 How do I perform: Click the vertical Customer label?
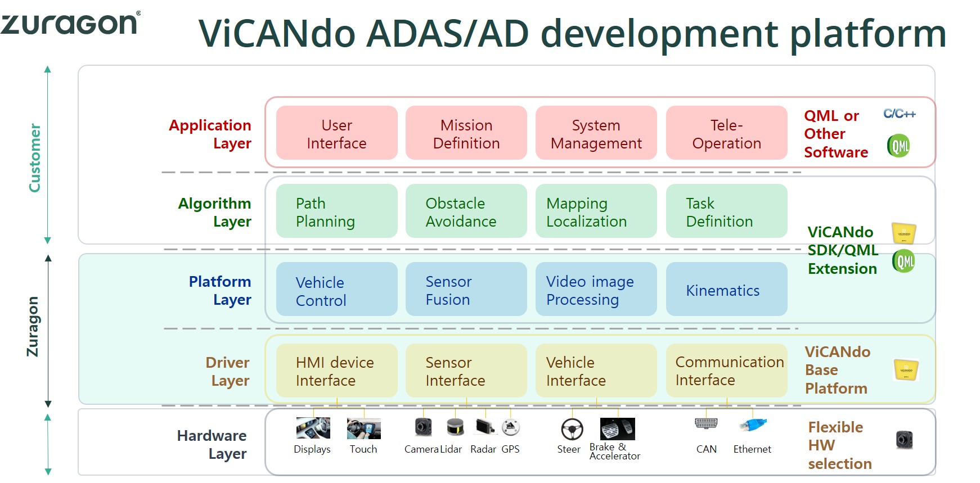pos(35,158)
